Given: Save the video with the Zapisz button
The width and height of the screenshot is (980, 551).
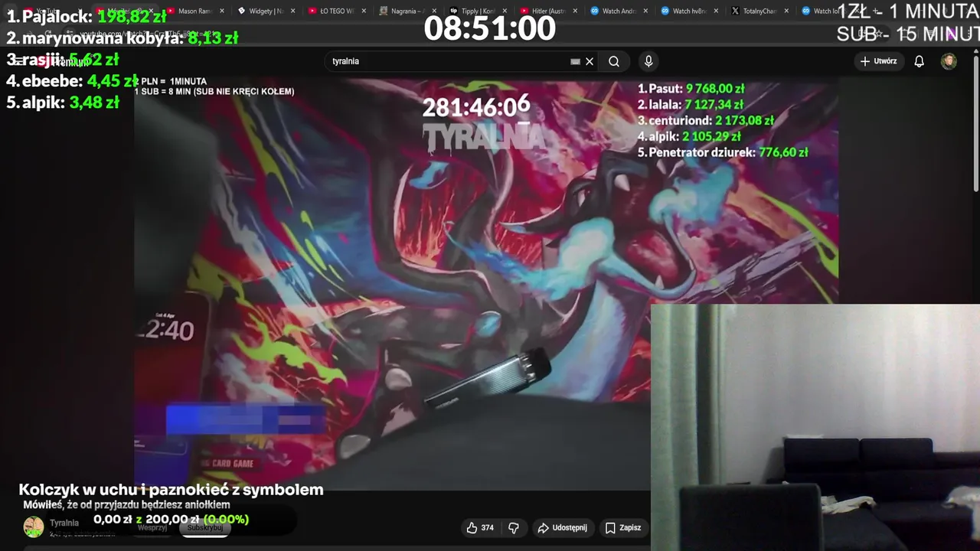Looking at the screenshot, I should [622, 527].
